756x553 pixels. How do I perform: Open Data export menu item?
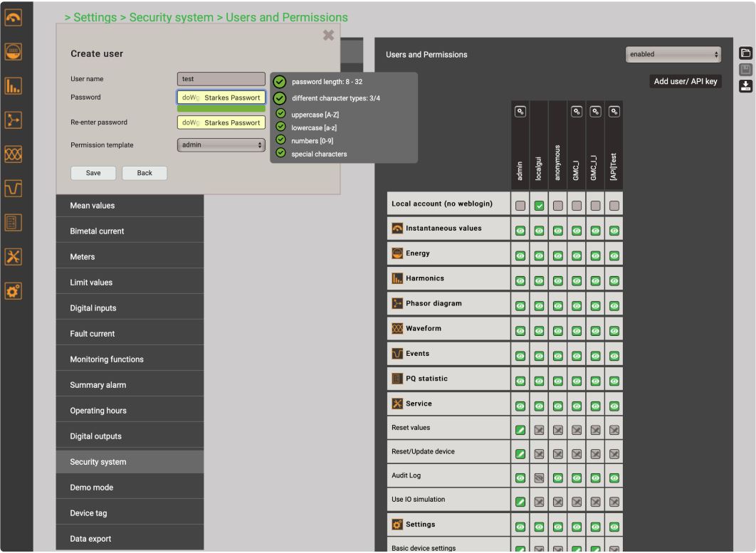tap(130, 539)
